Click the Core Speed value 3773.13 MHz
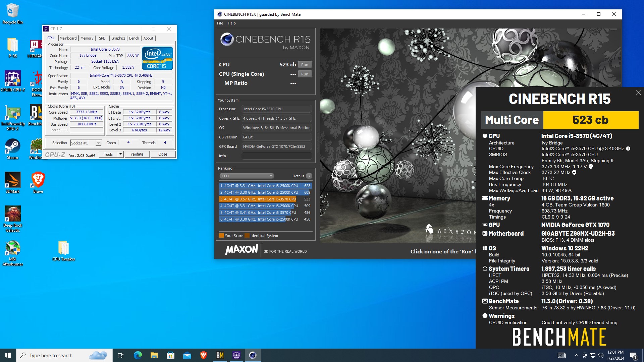The image size is (644, 362). [87, 112]
